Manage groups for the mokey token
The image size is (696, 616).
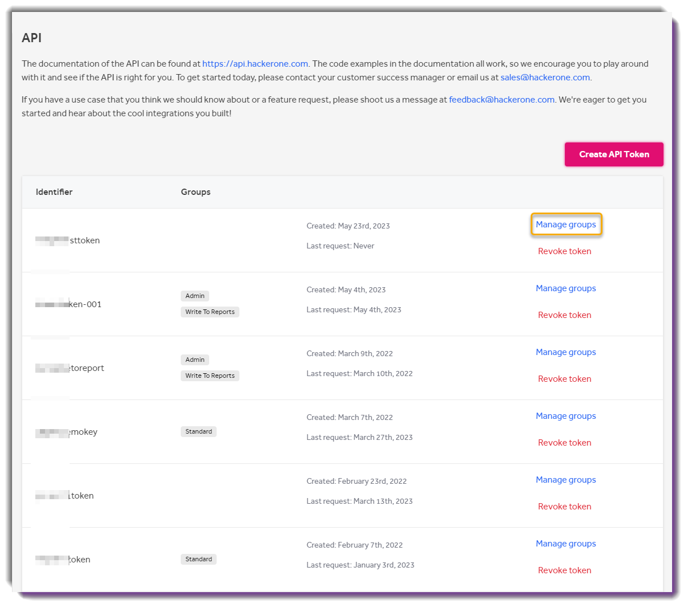click(566, 416)
